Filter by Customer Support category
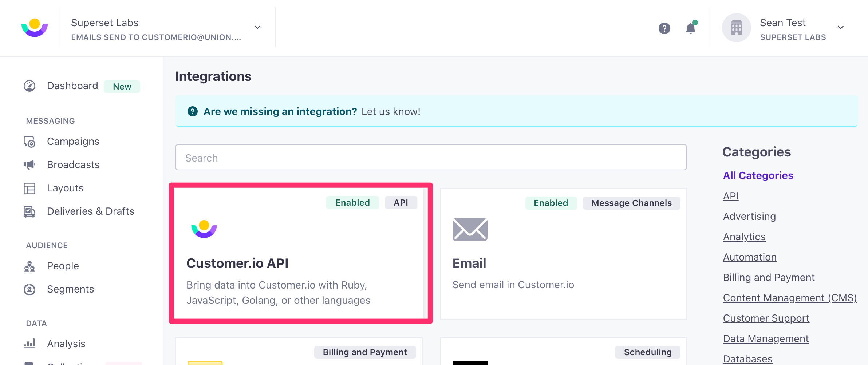This screenshot has width=868, height=365. click(766, 318)
